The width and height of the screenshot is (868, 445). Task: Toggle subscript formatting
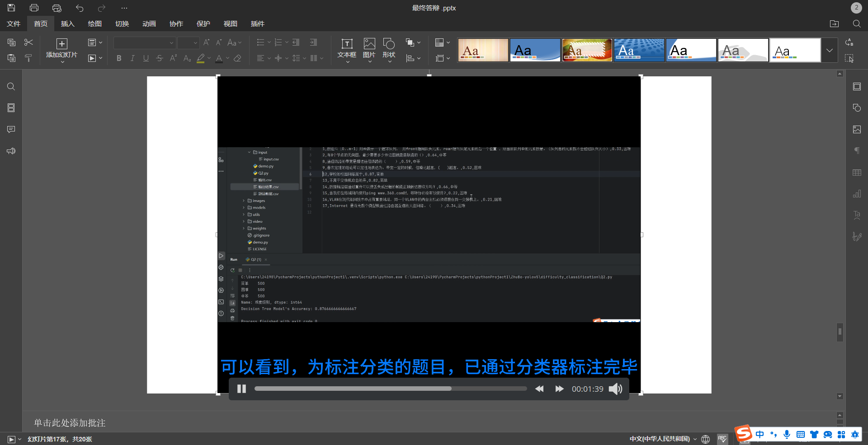click(x=187, y=58)
